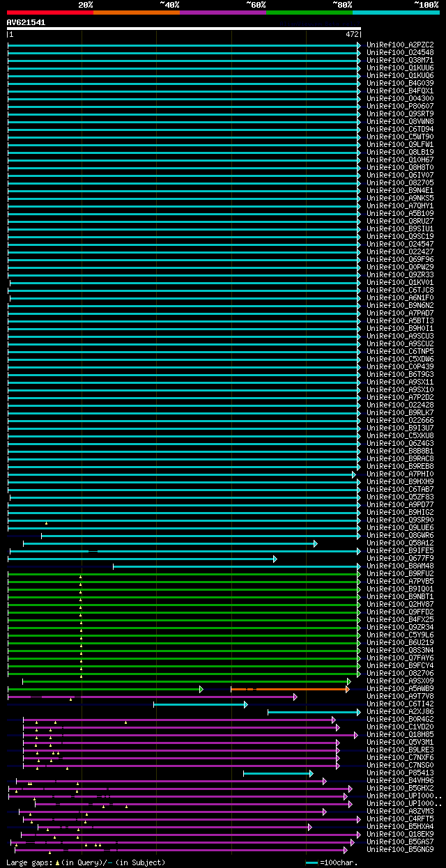This screenshot has width=446, height=868.
Task: Select hit UniRef100_A7PHI0
Action: coord(400,474)
